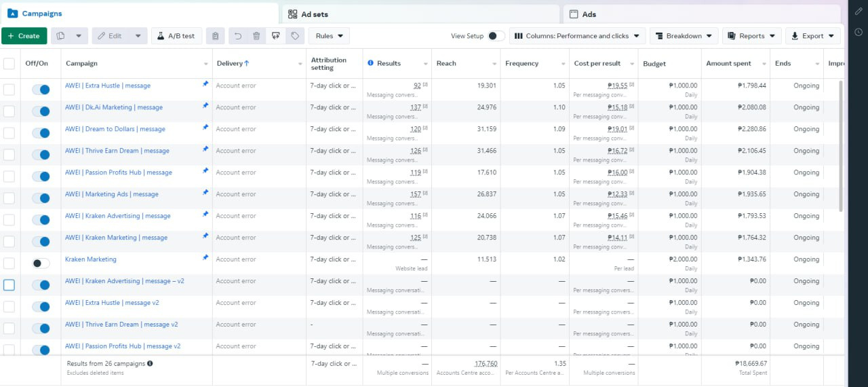Expand the Columns: Performance and clicks dropdown
This screenshot has width=868, height=387.
pyautogui.click(x=577, y=36)
